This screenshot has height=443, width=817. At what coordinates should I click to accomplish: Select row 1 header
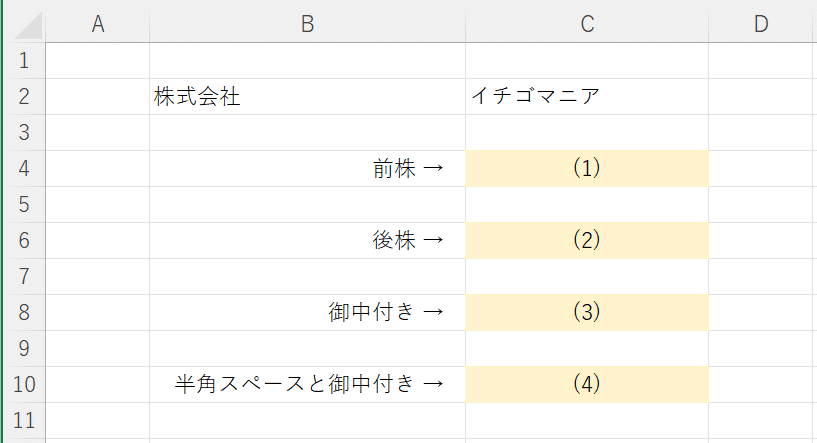(x=24, y=60)
